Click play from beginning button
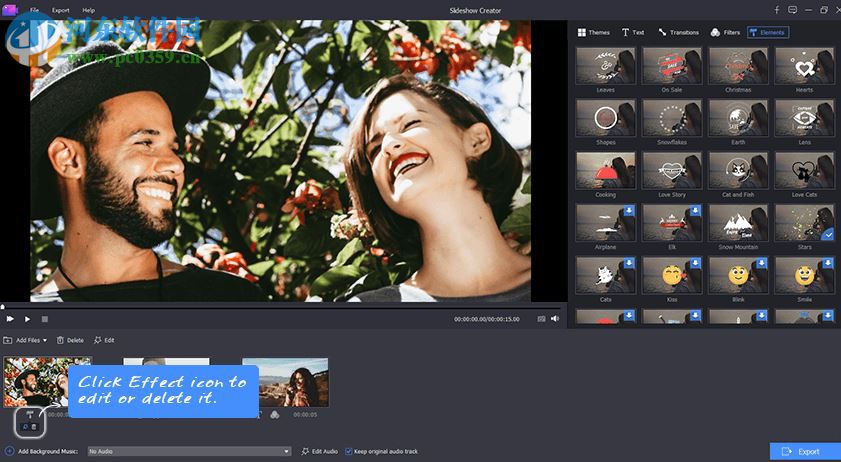 (10, 319)
